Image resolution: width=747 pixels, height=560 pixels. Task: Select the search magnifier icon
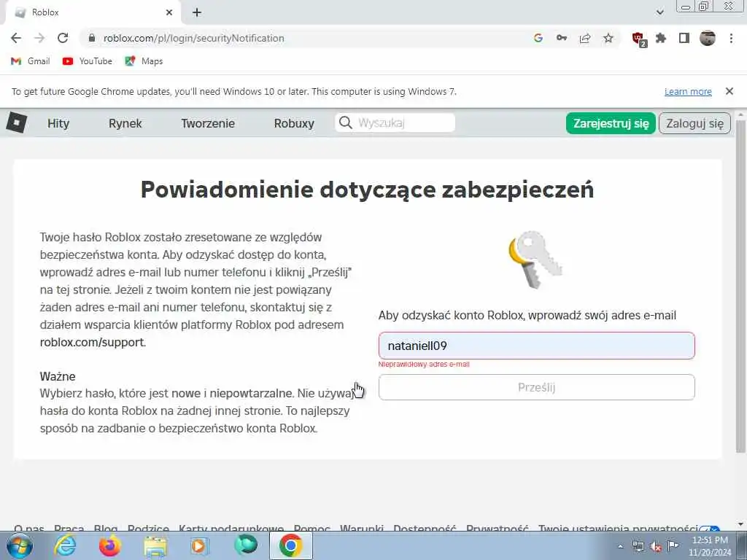(x=345, y=122)
